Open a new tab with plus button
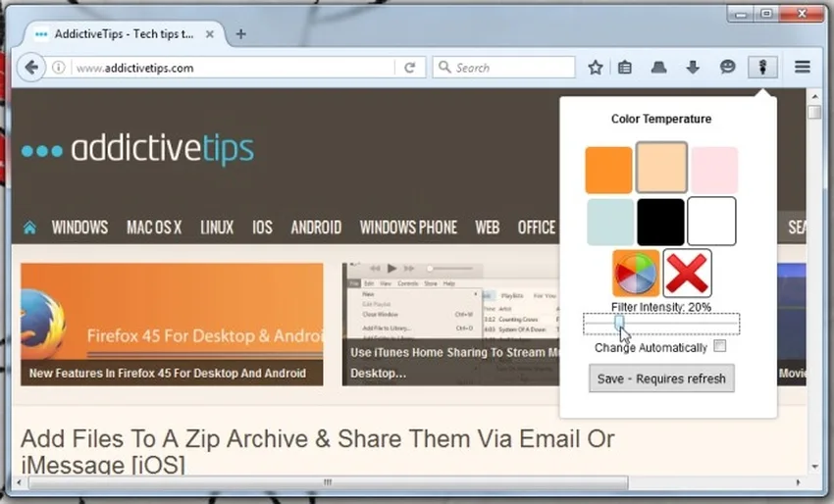This screenshot has width=834, height=504. click(x=241, y=34)
